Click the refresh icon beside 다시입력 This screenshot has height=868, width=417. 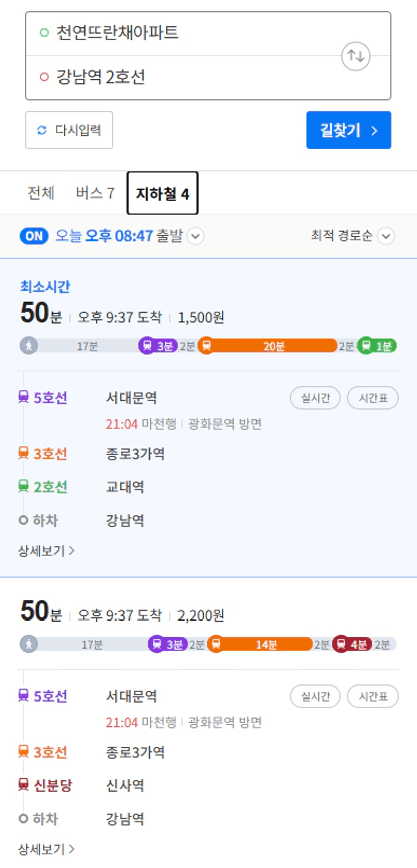click(42, 130)
